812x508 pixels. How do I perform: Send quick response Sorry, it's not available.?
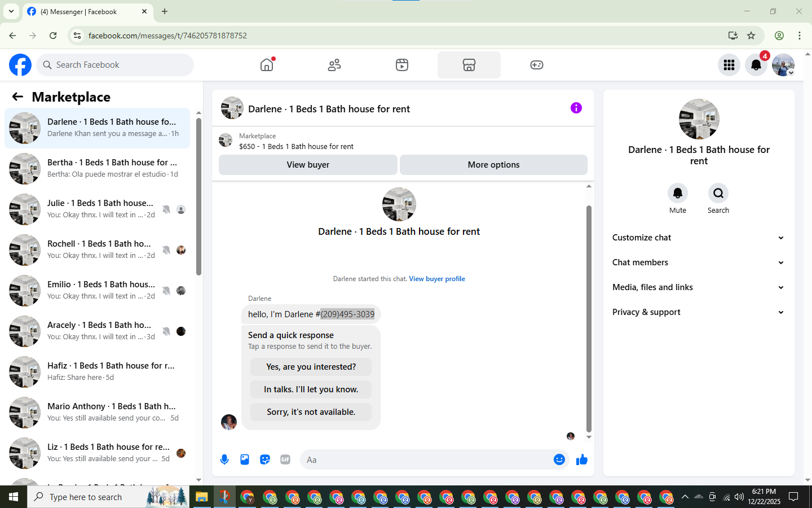coord(311,412)
